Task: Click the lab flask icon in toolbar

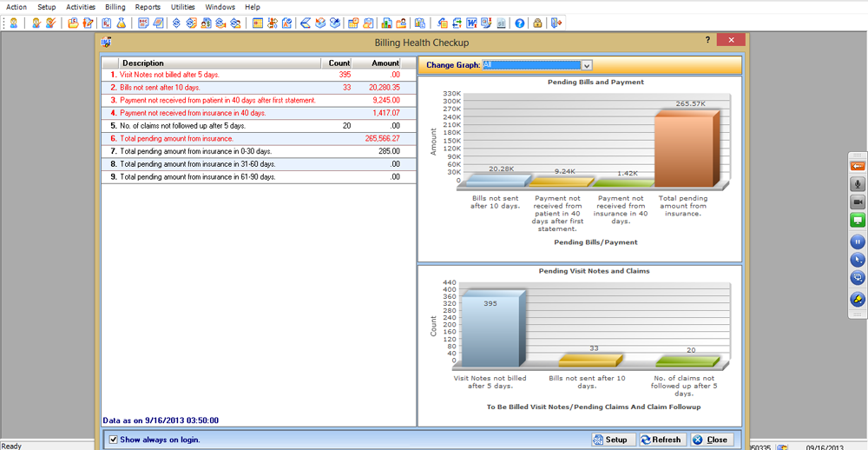Action: coord(120,23)
